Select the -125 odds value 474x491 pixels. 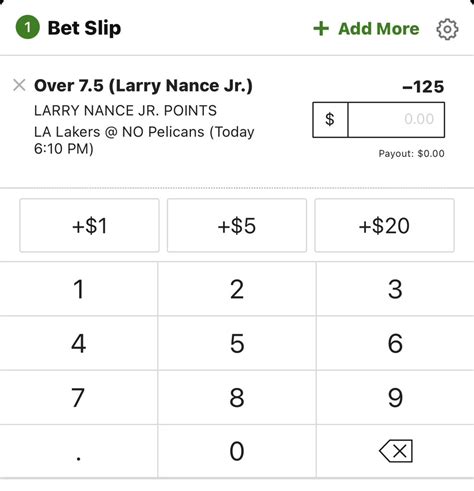tap(423, 87)
